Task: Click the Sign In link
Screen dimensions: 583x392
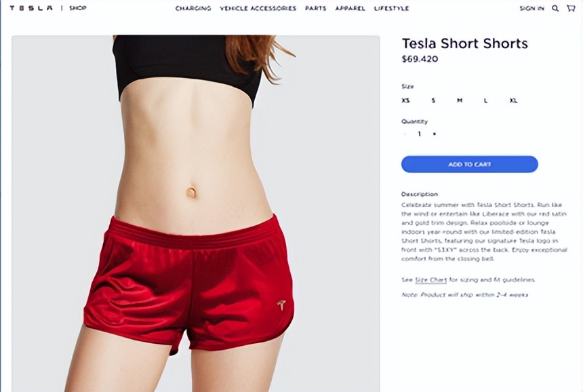Action: pyautogui.click(x=531, y=8)
